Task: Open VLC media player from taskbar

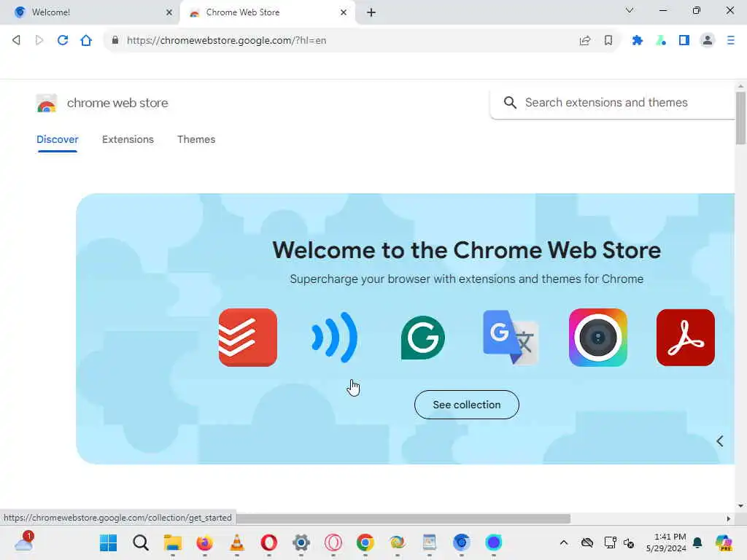Action: click(x=237, y=542)
